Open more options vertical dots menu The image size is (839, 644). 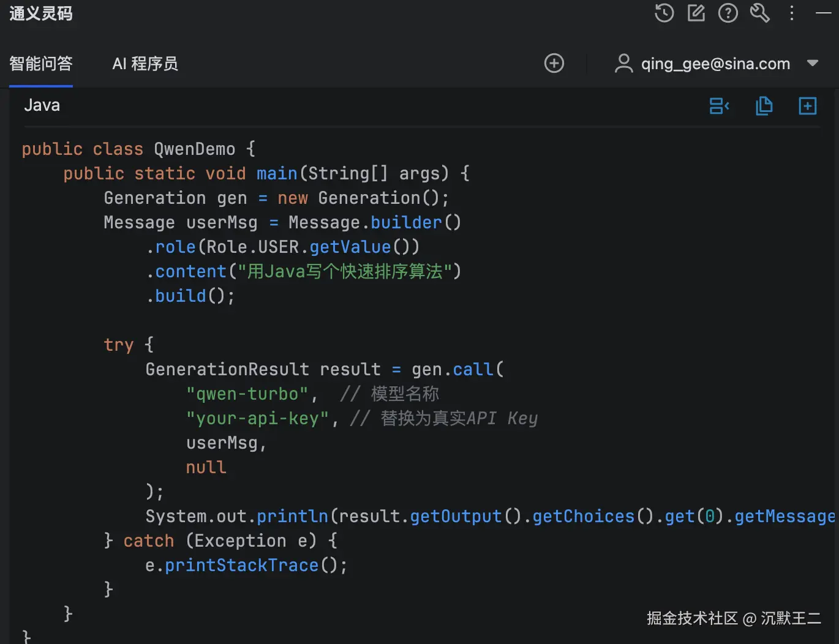792,13
